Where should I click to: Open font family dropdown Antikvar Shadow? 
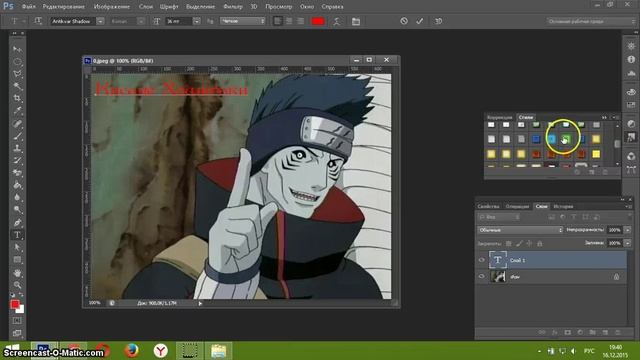pos(100,21)
